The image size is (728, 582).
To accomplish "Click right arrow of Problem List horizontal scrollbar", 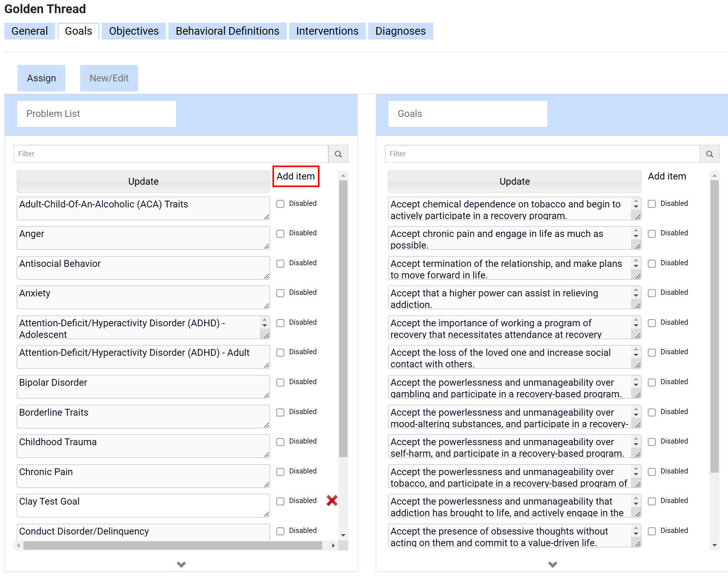I will tap(333, 545).
